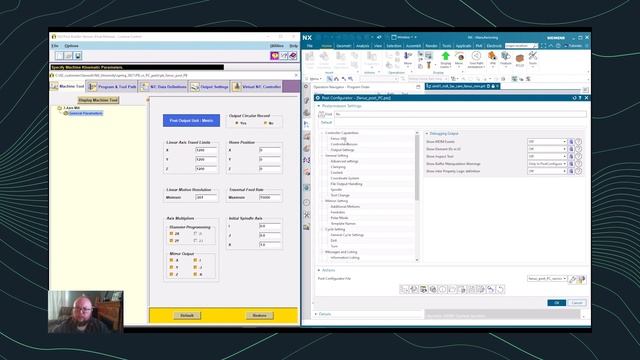The image size is (640, 360).
Task: Select Coordinate System in the settings tree
Action: pyautogui.click(x=345, y=178)
